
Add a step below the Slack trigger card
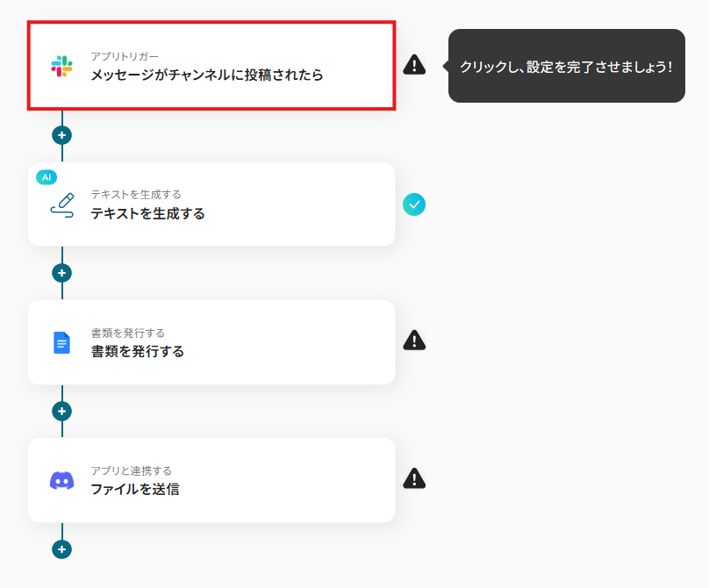tap(62, 135)
